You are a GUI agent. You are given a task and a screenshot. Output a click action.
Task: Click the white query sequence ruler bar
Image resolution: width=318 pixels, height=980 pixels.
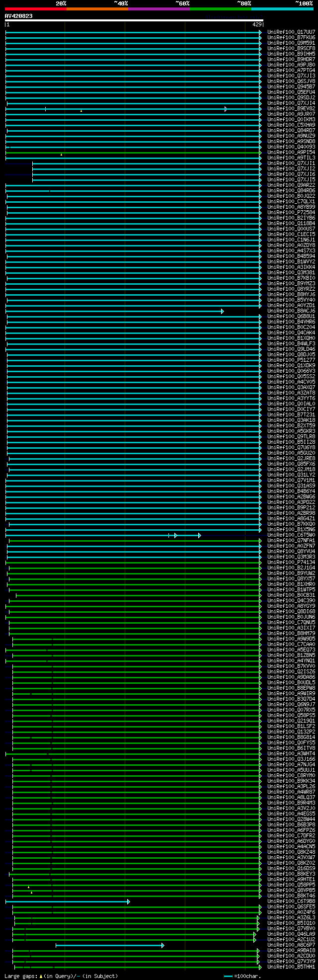click(x=134, y=20)
